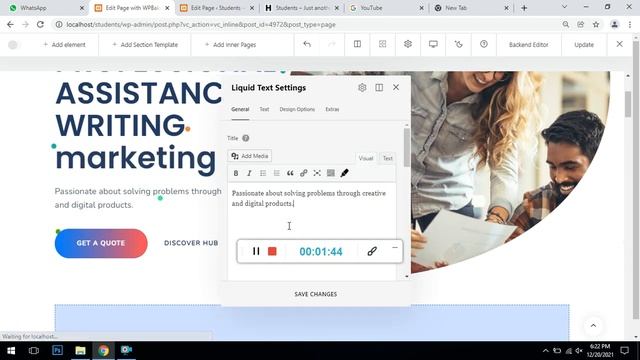Open the notification center icon
Viewport: 640px width, 360px height.
[624, 350]
